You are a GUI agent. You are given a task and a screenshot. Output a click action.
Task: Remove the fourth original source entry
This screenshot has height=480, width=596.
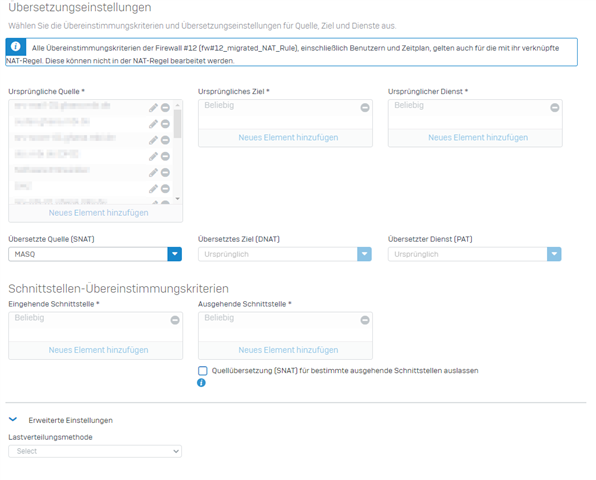coord(165,156)
